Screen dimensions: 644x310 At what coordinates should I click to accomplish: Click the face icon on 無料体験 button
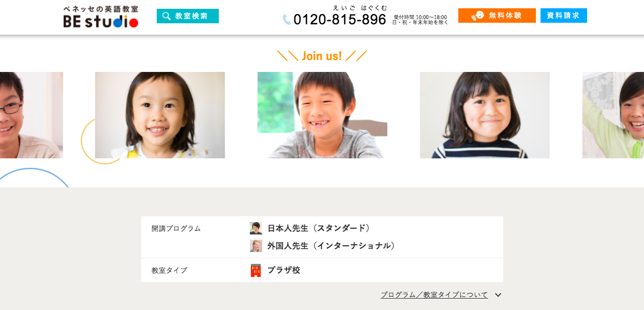coord(477,16)
